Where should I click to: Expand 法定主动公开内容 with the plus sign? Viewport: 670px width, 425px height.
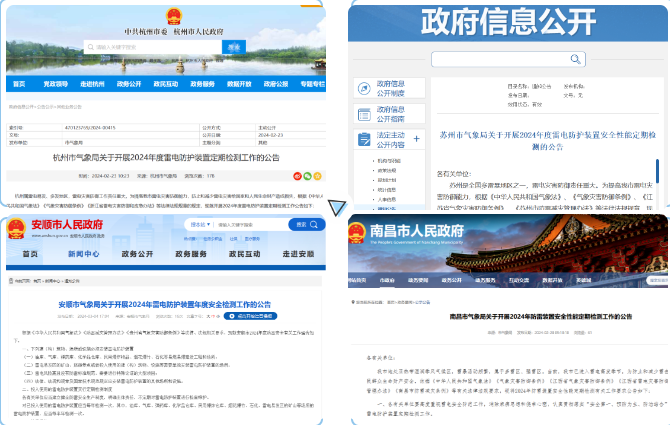click(415, 139)
